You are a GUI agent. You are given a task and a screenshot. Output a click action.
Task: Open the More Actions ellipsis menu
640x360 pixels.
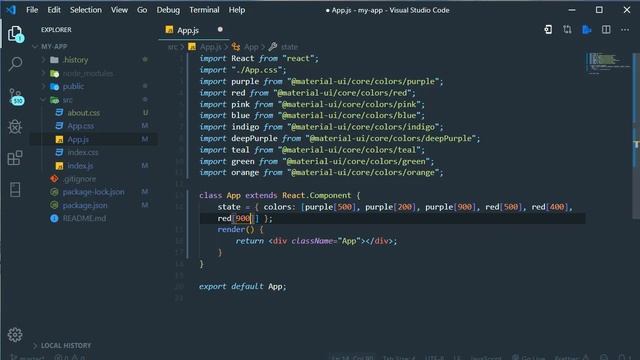click(625, 29)
